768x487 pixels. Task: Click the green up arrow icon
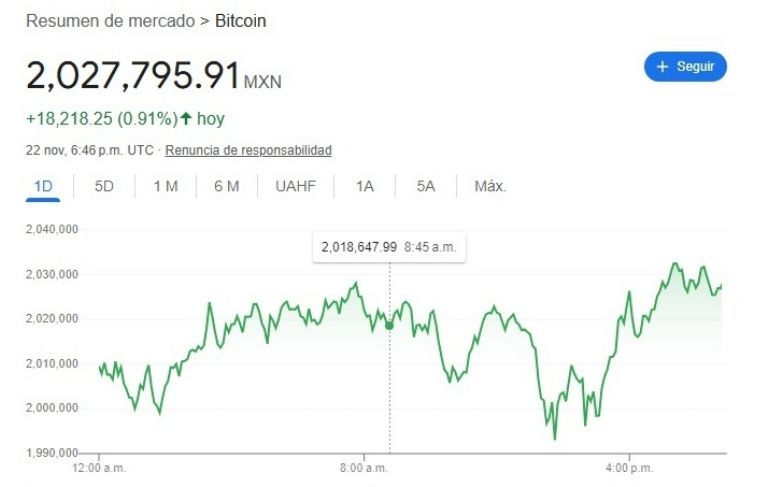pos(186,119)
